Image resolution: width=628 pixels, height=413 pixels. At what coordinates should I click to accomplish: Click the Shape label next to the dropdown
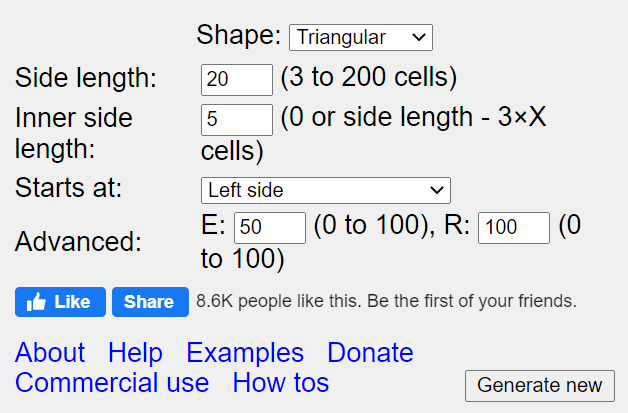tap(239, 35)
